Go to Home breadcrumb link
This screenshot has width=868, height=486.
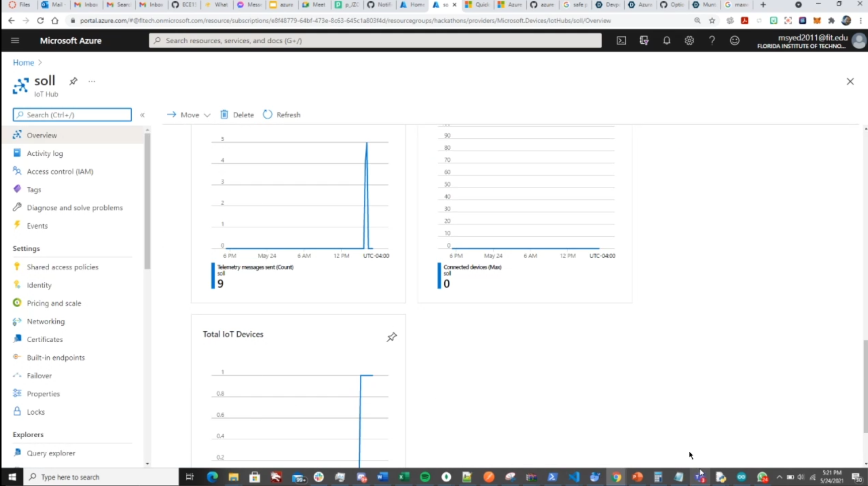tap(24, 62)
